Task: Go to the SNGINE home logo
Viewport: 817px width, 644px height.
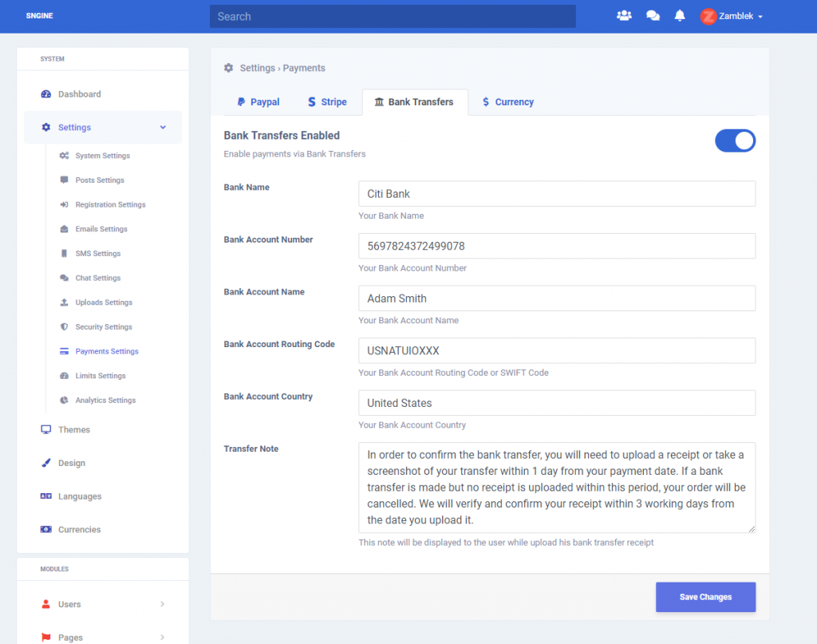Action: (x=40, y=16)
